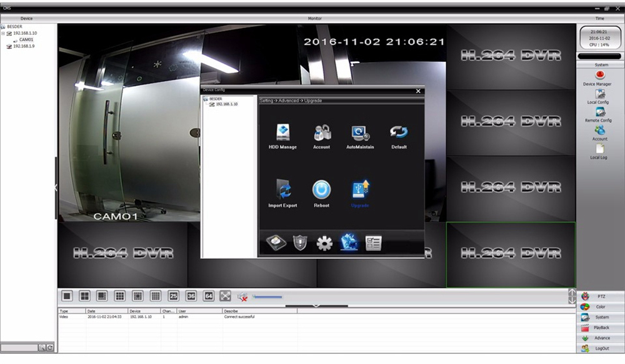Viewport: 625px width, 364px height.
Task: Select the info checklist tab icon
Action: click(373, 243)
